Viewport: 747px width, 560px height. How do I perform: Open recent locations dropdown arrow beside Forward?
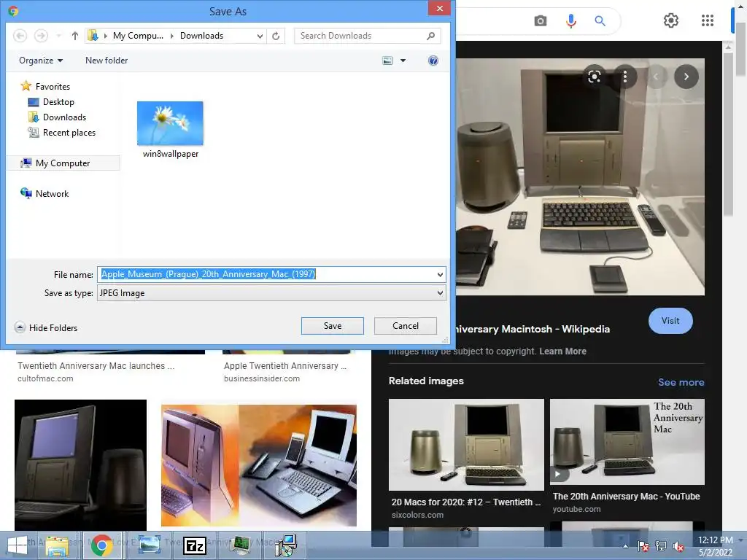tap(58, 36)
